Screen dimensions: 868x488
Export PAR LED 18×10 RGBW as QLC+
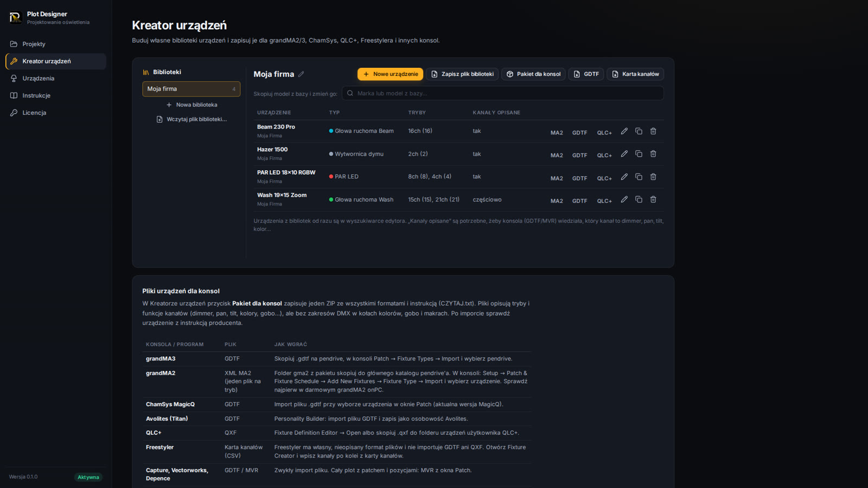pos(604,178)
